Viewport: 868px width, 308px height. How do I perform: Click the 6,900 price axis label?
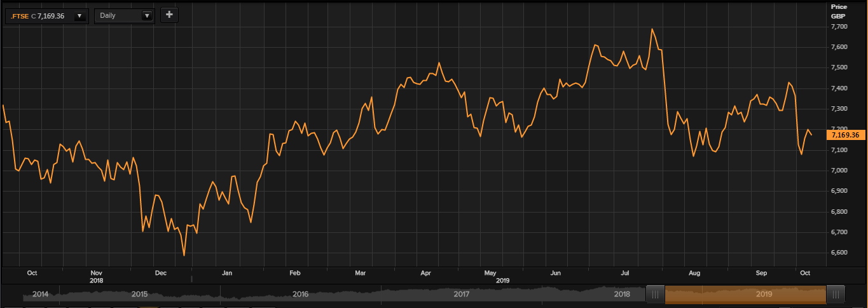[839, 191]
